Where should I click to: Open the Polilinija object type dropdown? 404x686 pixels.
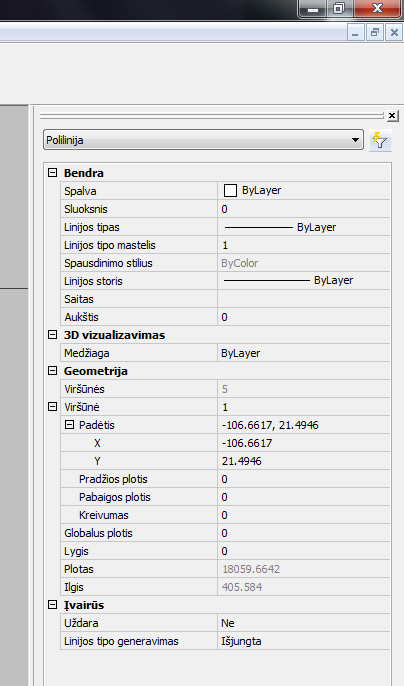pos(203,140)
